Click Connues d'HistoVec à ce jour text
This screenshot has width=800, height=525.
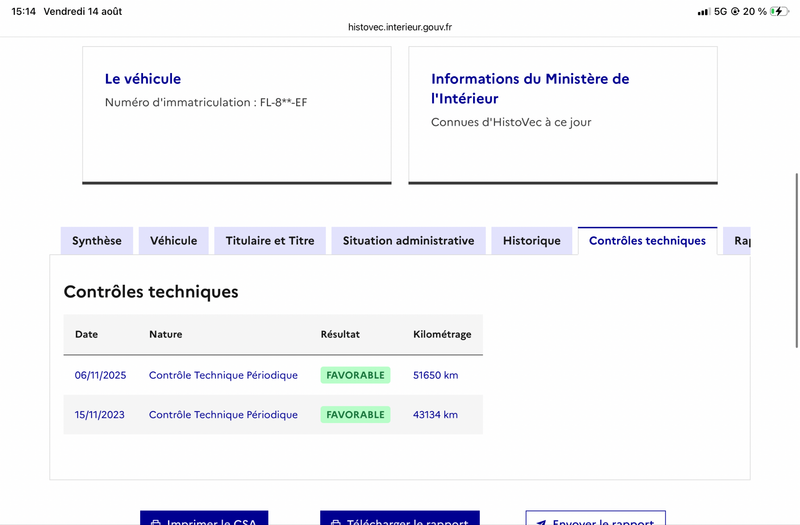[x=511, y=122]
